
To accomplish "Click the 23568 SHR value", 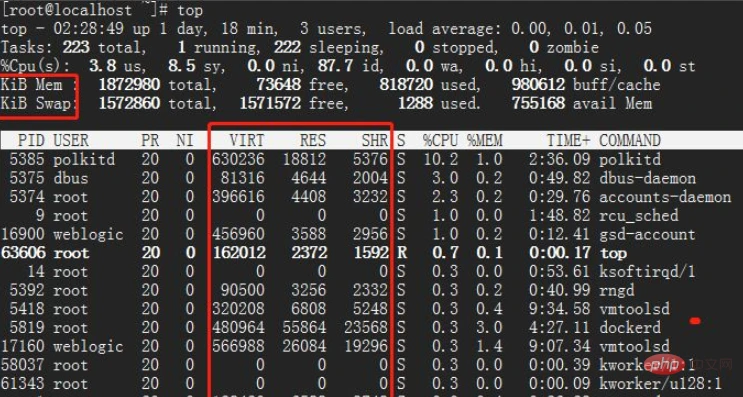I will (366, 328).
